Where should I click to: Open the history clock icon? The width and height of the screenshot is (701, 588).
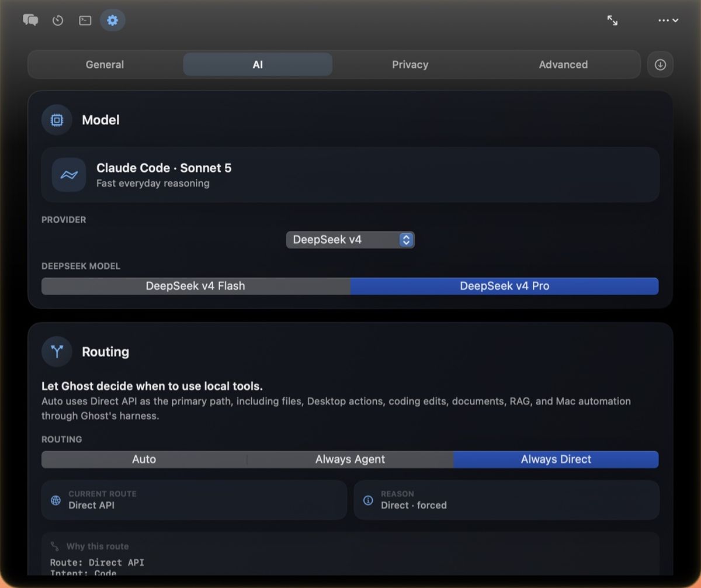pos(58,20)
